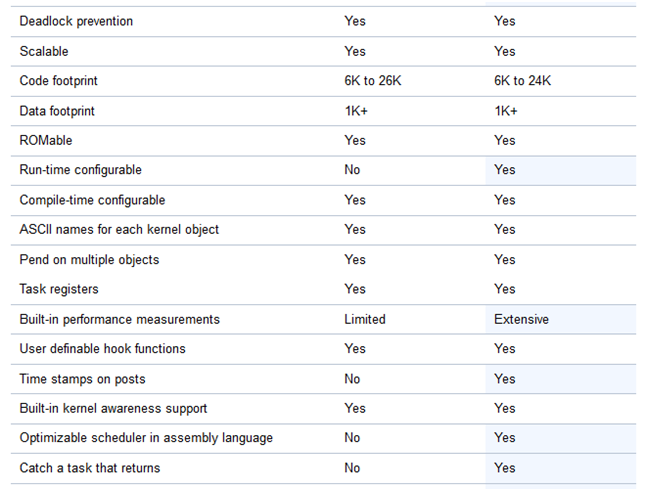The height and width of the screenshot is (491, 647).
Task: Select 'Optimizable scheduler in assembly language' label
Action: pos(146,438)
